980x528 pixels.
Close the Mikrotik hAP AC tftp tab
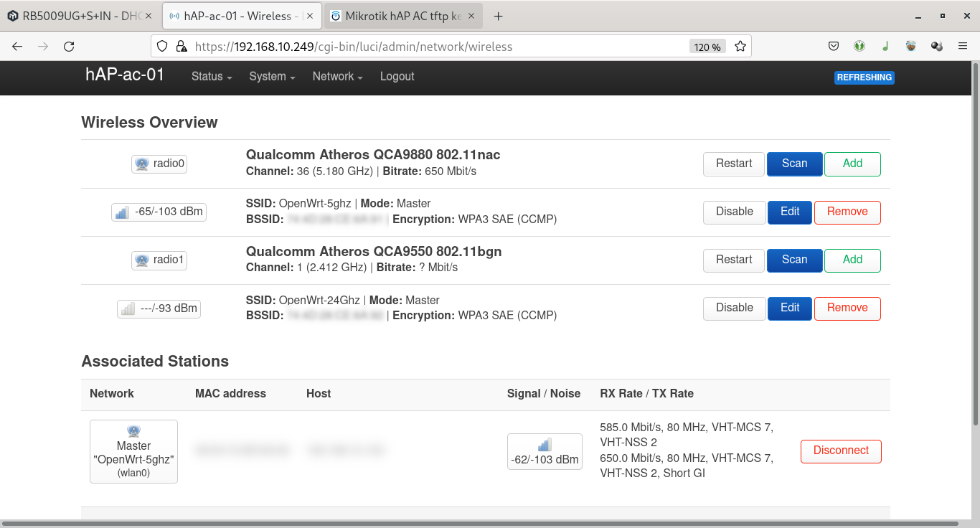(471, 16)
